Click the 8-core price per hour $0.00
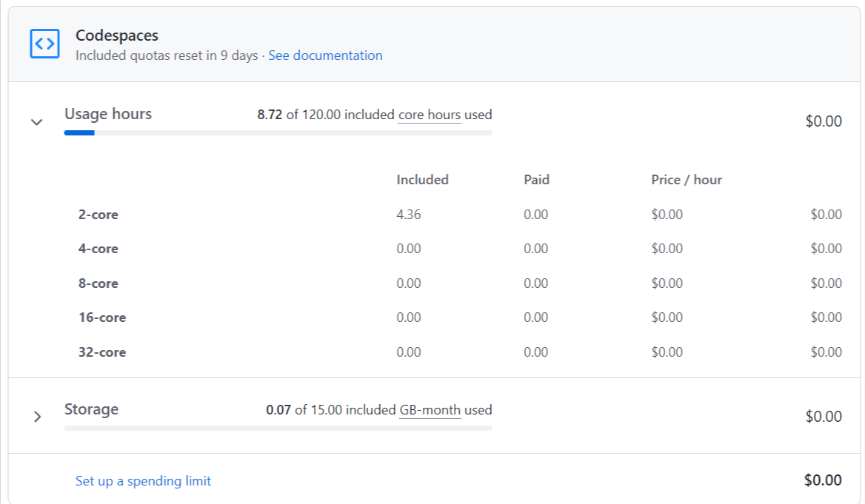Viewport: 865px width, 504px height. click(x=667, y=283)
